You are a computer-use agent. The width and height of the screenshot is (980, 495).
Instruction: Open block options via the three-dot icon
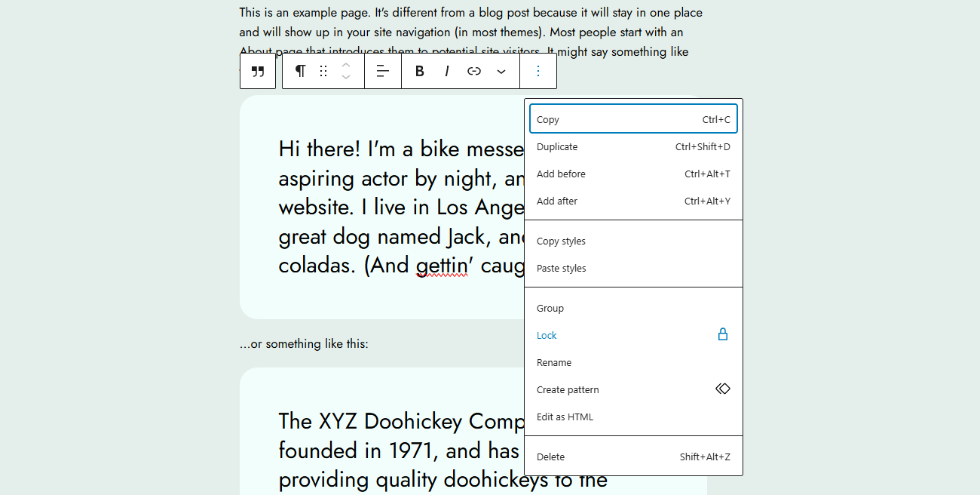click(x=538, y=71)
